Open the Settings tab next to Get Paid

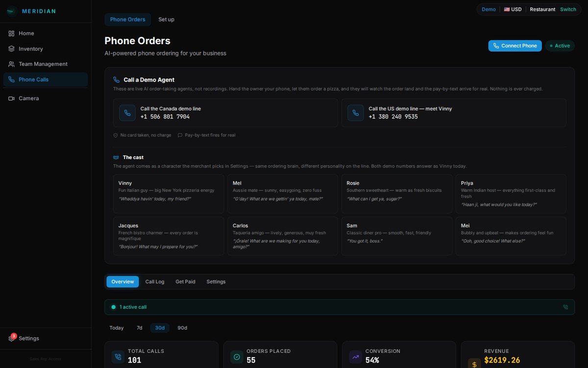tap(216, 282)
